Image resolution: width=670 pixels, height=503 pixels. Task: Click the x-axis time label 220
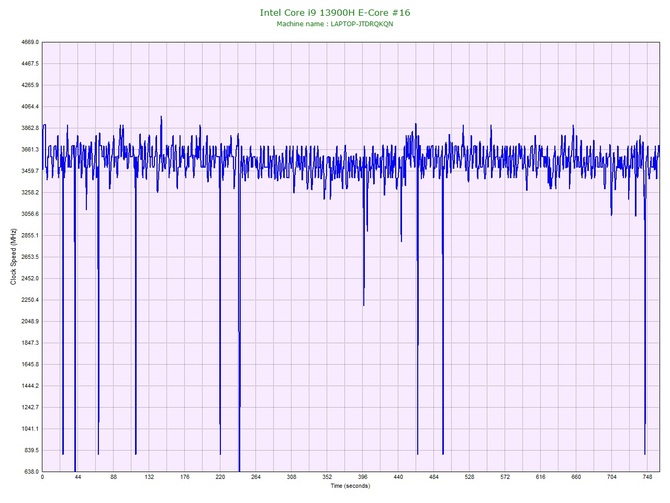coord(220,477)
